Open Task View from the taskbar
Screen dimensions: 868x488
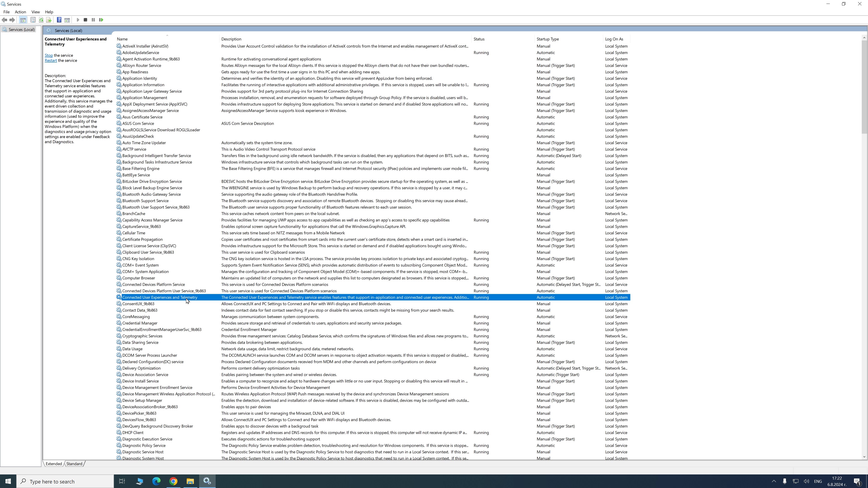point(122,481)
